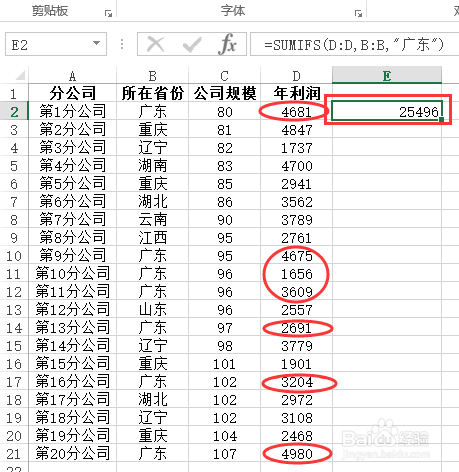Viewport: 459px width, 472px height.
Task: Select column E header
Action: [x=387, y=75]
